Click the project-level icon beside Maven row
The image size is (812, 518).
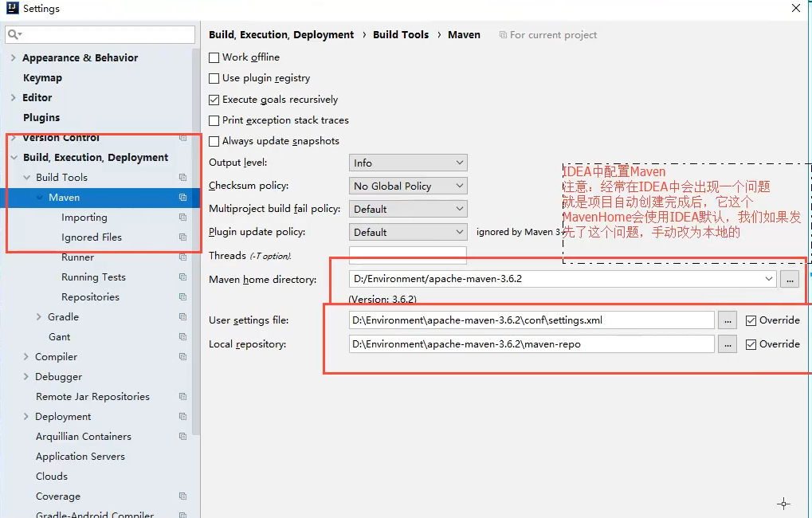tap(182, 198)
